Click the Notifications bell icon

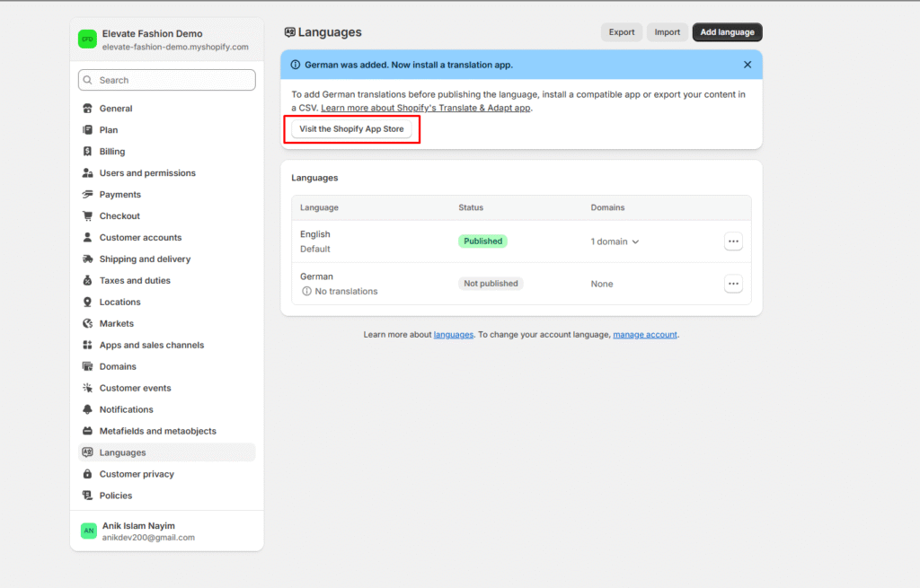point(87,409)
